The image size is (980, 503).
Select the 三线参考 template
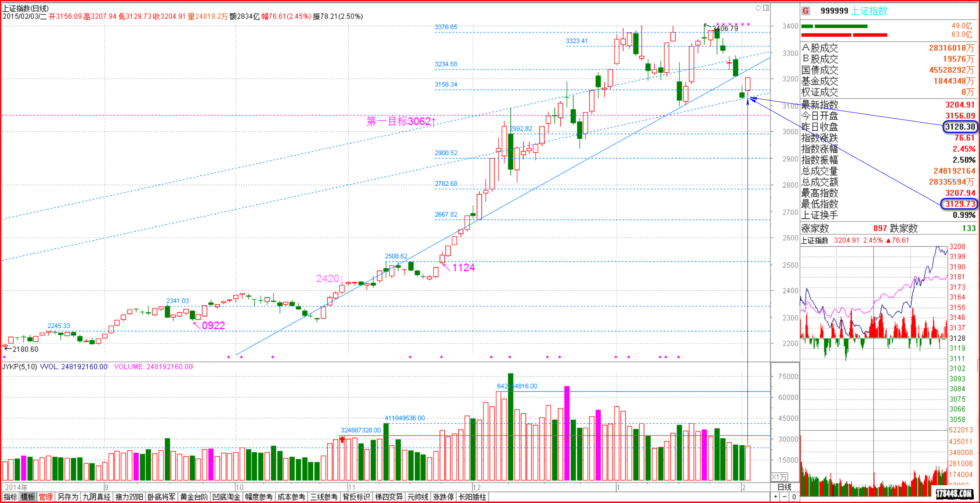[324, 497]
